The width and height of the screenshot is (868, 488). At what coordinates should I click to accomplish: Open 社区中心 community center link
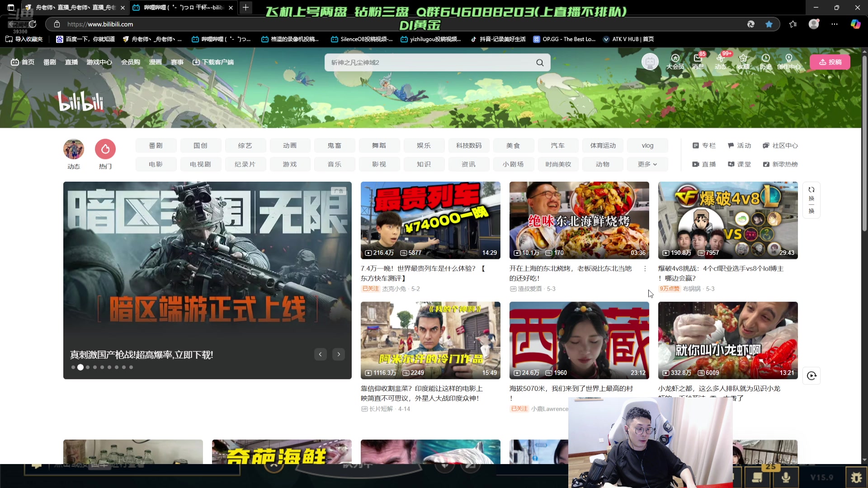pos(780,145)
